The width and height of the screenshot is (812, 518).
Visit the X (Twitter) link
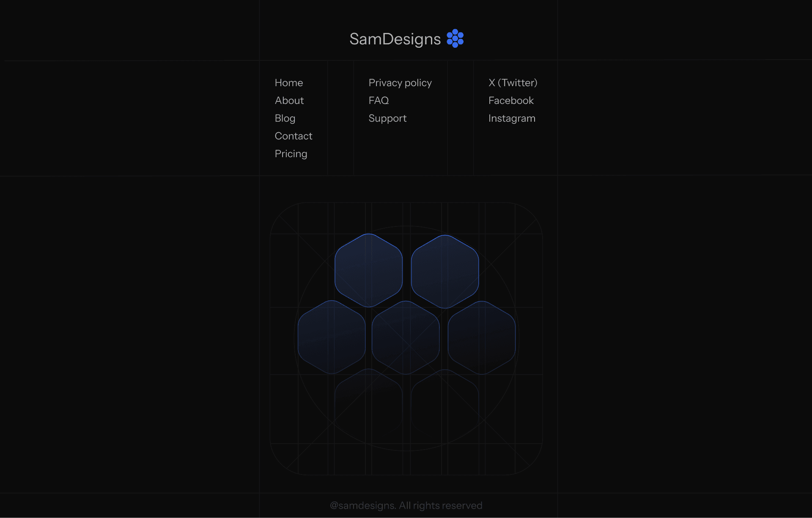point(513,83)
